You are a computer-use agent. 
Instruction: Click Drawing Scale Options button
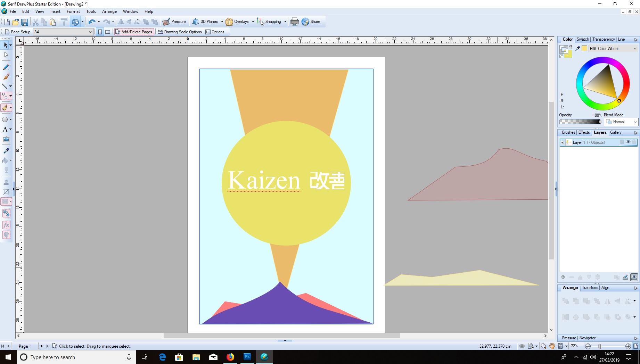coord(180,32)
